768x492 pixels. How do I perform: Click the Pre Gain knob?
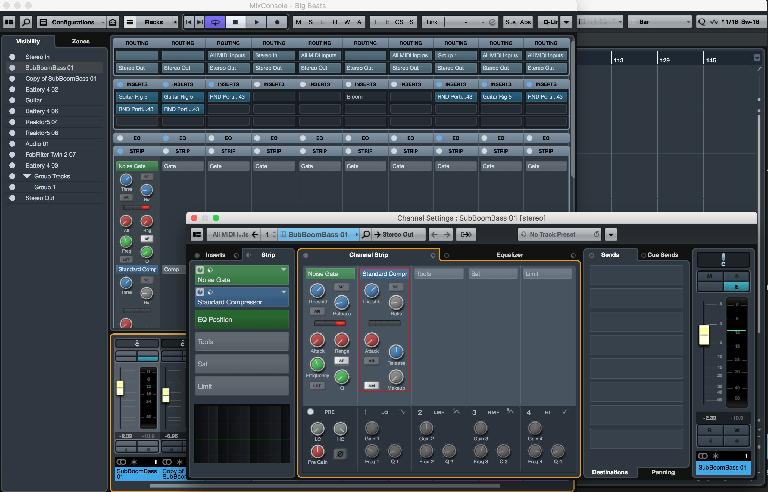coord(317,451)
